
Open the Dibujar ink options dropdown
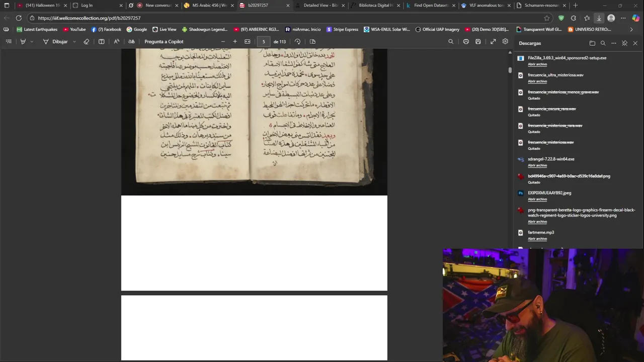(x=74, y=42)
